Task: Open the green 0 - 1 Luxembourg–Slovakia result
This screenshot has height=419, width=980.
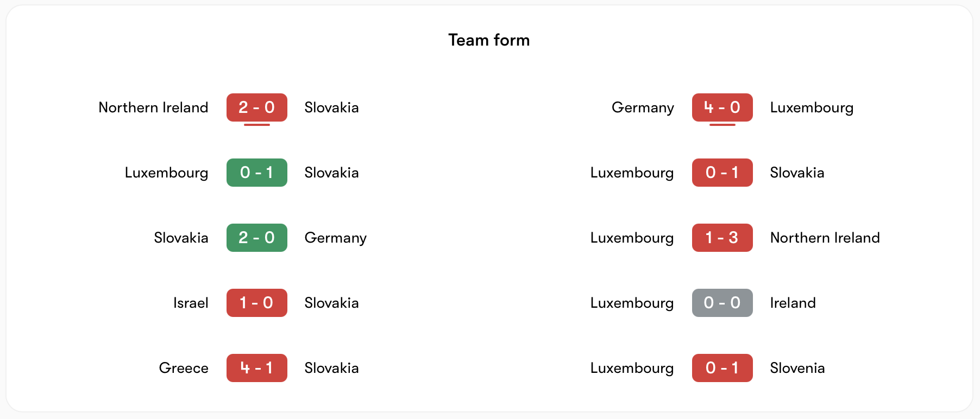Action: pos(256,173)
